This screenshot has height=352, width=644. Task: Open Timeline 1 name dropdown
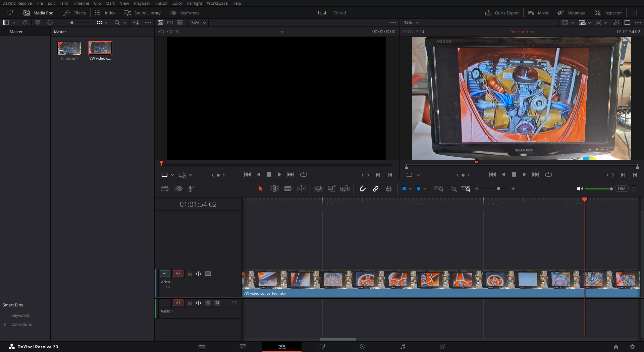point(522,32)
